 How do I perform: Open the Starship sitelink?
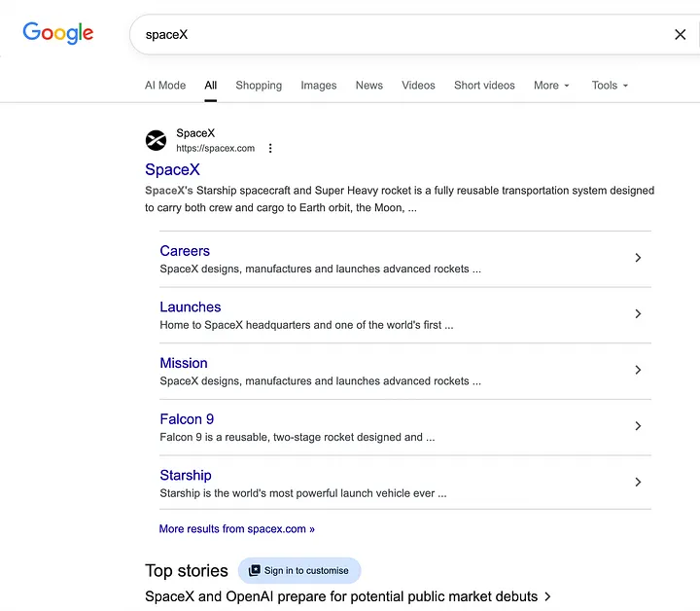click(186, 475)
